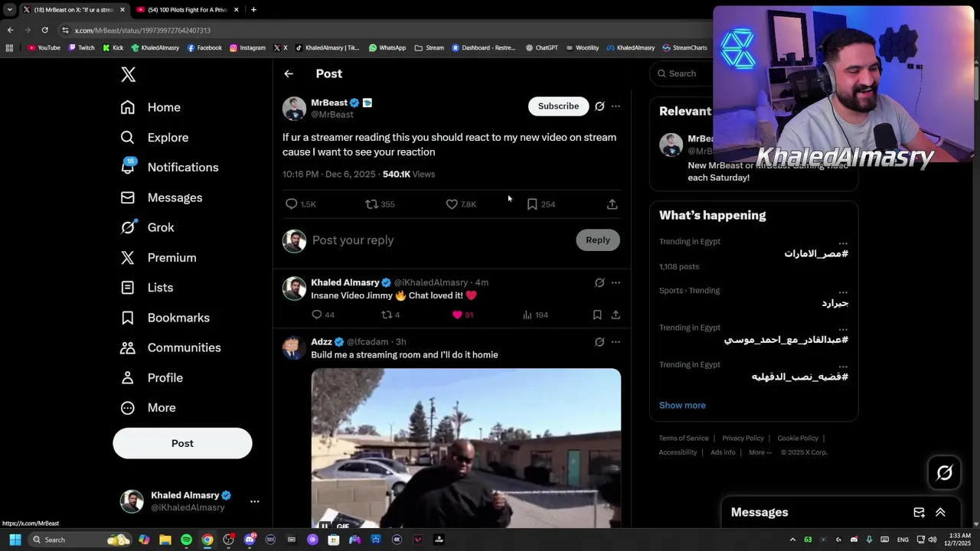Click the browser address bar
This screenshot has height=551, width=980.
pyautogui.click(x=383, y=31)
